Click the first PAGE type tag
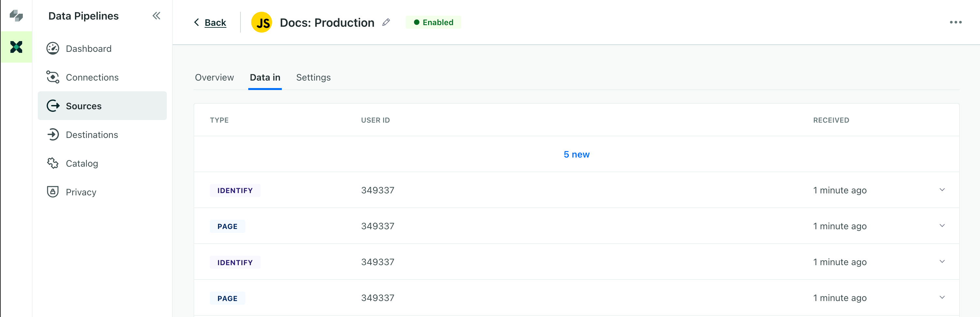The image size is (980, 317). 227,226
